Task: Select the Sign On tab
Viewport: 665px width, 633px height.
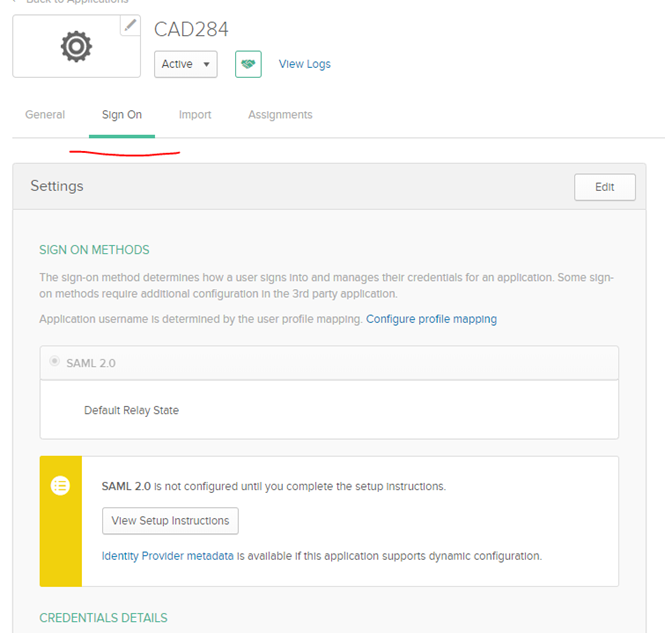Action: (x=122, y=115)
